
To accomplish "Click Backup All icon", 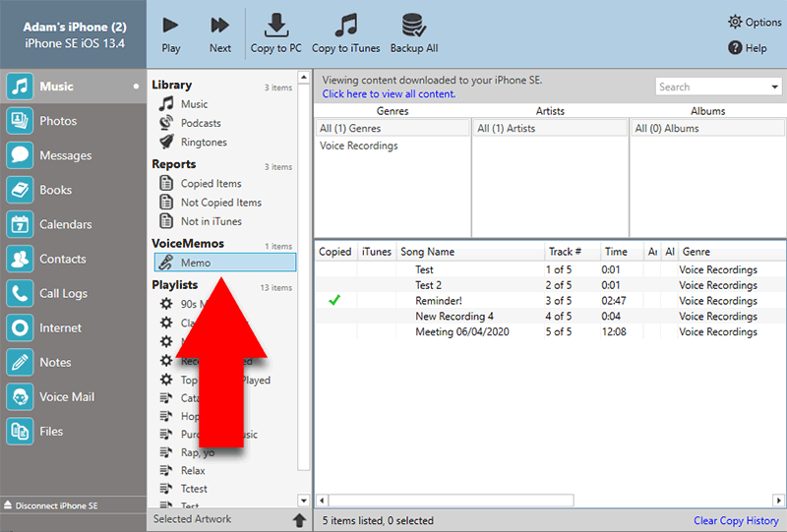I will coord(413,26).
